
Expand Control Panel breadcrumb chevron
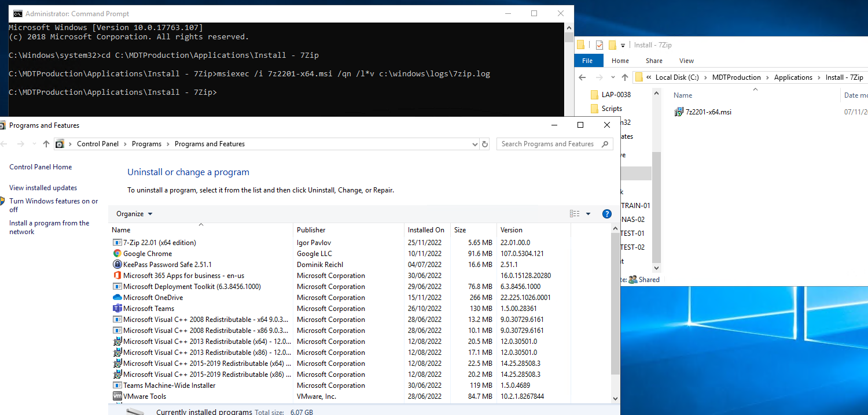125,144
